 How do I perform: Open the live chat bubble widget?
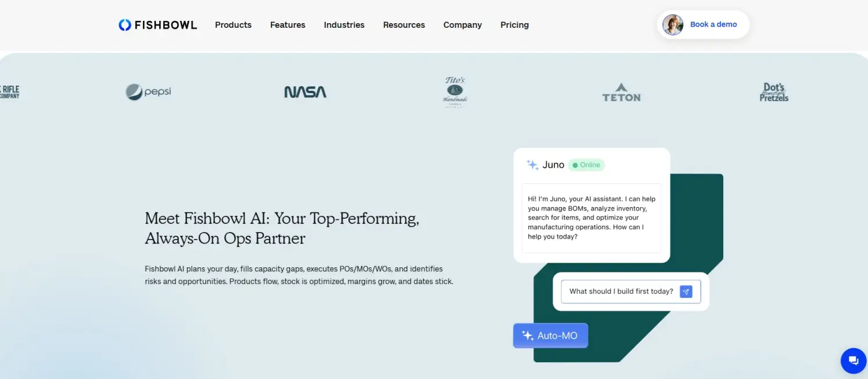point(854,360)
